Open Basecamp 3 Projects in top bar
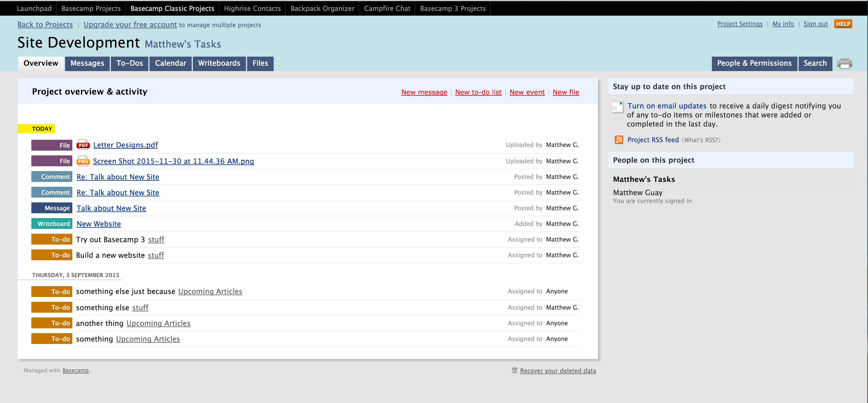 click(453, 8)
